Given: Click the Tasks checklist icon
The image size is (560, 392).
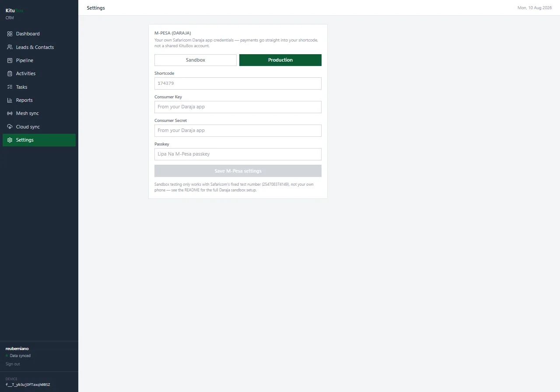Looking at the screenshot, I should (x=10, y=87).
